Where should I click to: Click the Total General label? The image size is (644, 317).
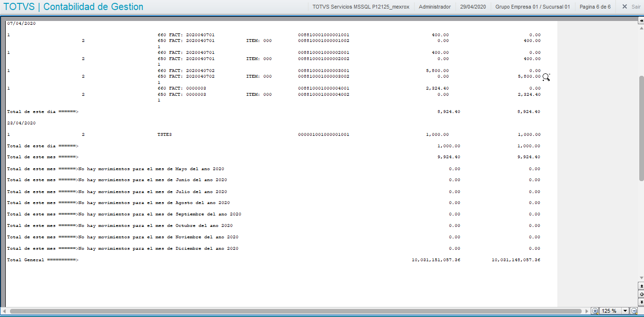pos(42,260)
